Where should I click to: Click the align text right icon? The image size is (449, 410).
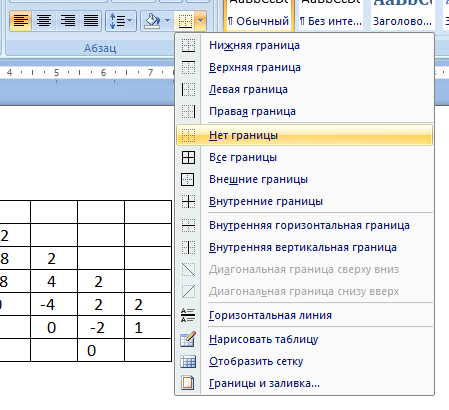[x=67, y=21]
